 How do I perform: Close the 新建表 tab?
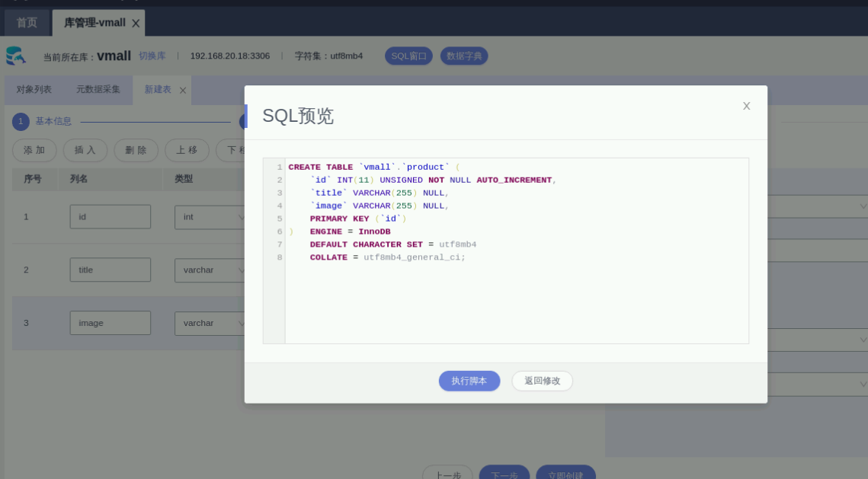click(x=183, y=90)
